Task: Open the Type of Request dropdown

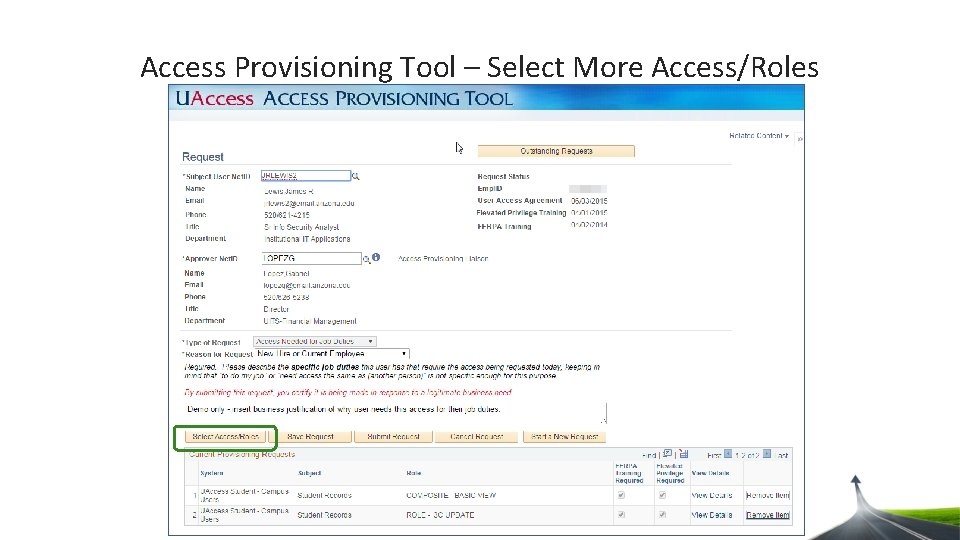Action: pyautogui.click(x=315, y=342)
